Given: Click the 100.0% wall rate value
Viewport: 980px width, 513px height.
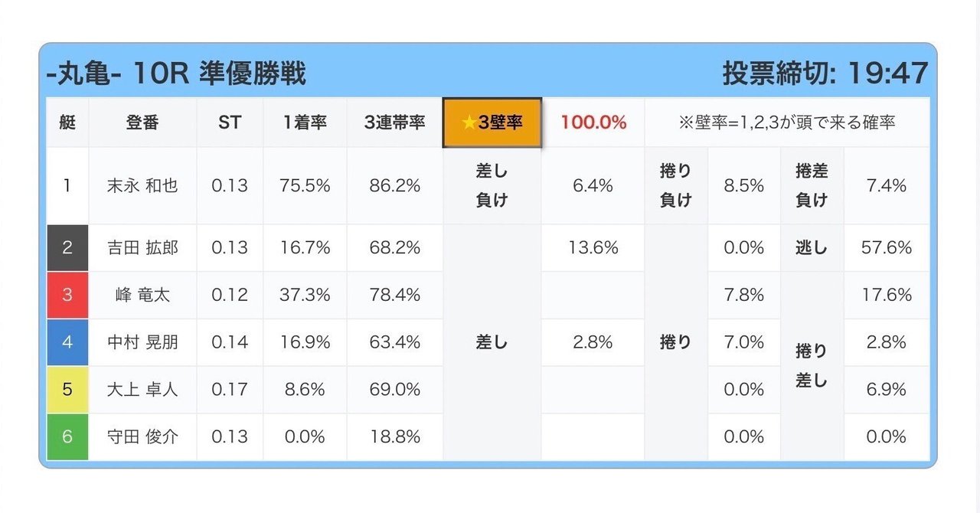Looking at the screenshot, I should coord(593,123).
